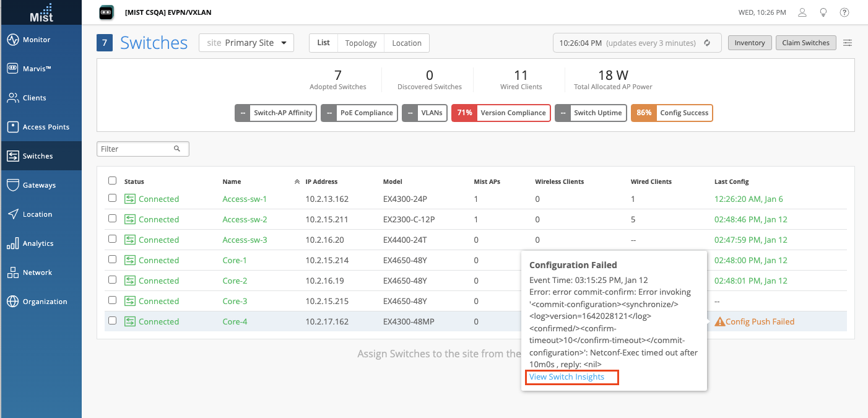Open the View Switch Insights link
Image resolution: width=868 pixels, height=418 pixels.
566,377
